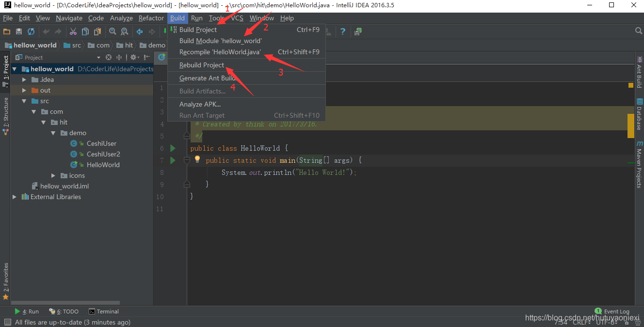644x327 pixels.
Task: Open Project panel settings gear
Action: click(134, 57)
